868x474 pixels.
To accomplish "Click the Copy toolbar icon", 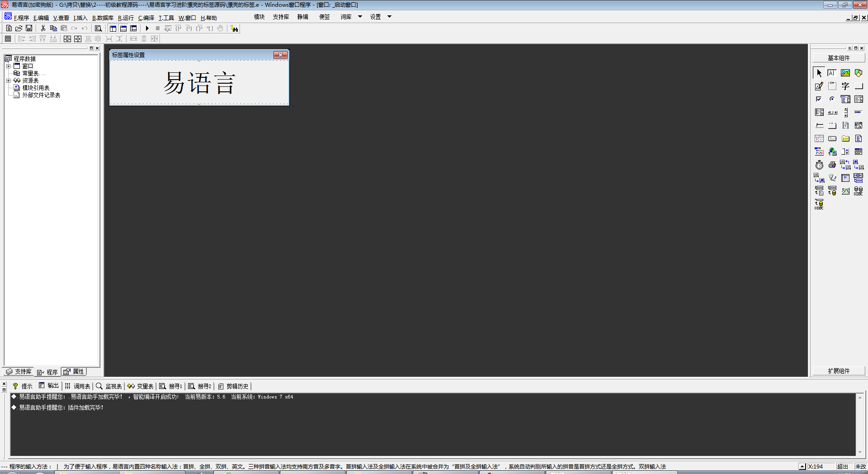I will click(x=53, y=28).
